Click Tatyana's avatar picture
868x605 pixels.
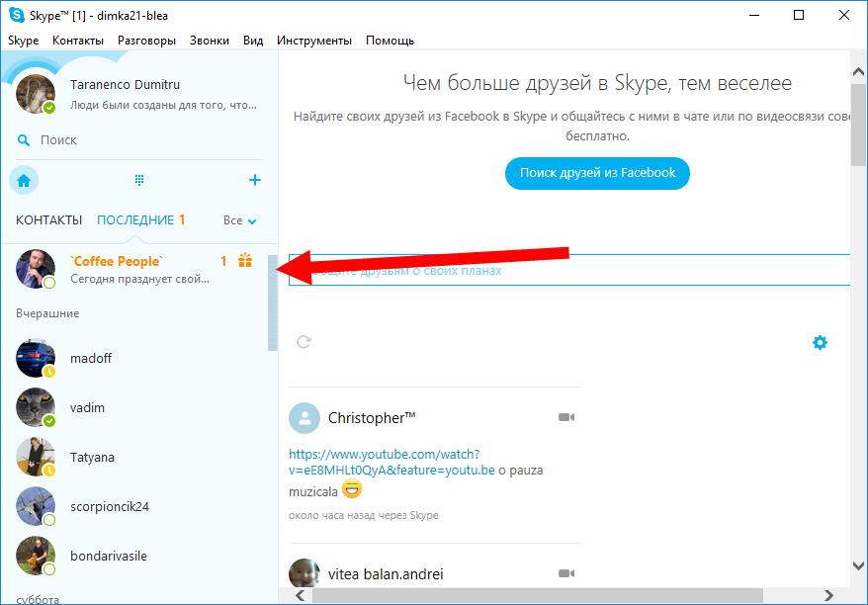click(x=36, y=457)
